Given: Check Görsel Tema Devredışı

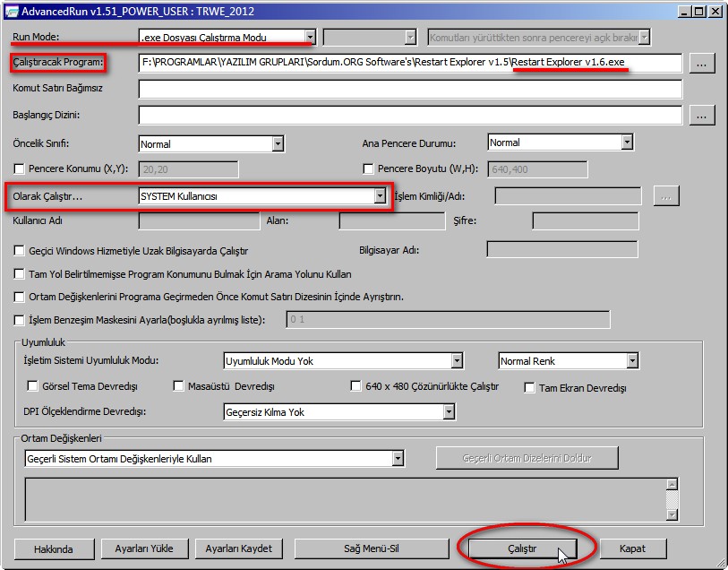Looking at the screenshot, I should tap(32, 386).
